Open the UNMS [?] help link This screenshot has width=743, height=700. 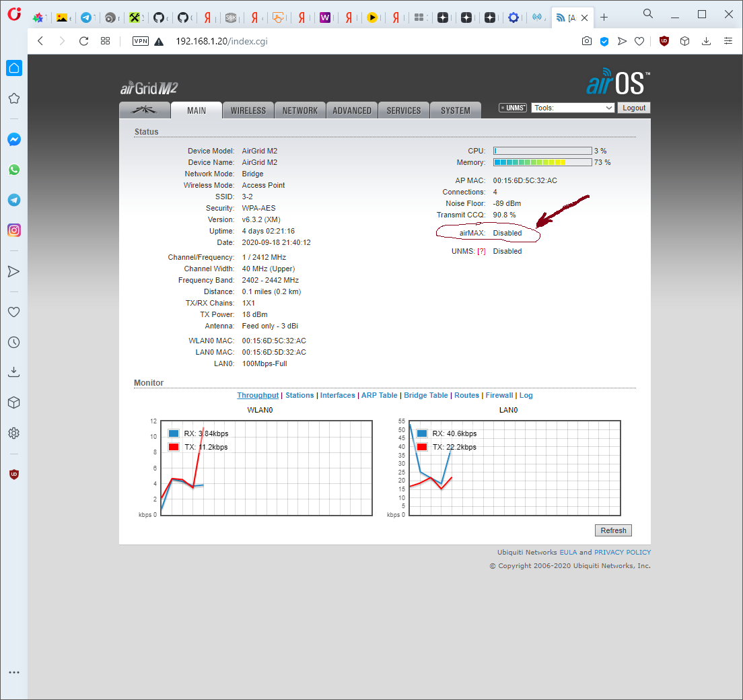click(x=481, y=252)
